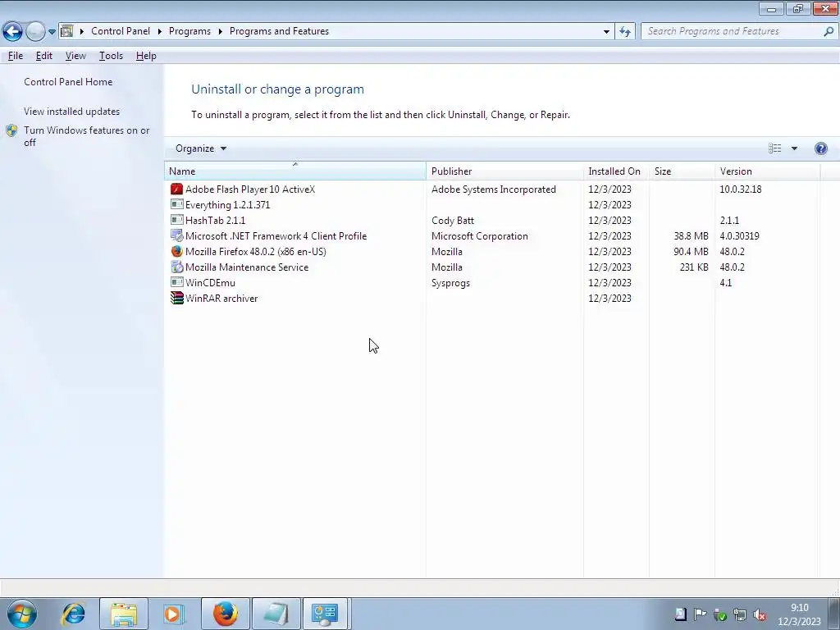
Task: Click the 38.8 MB size value
Action: coord(691,235)
